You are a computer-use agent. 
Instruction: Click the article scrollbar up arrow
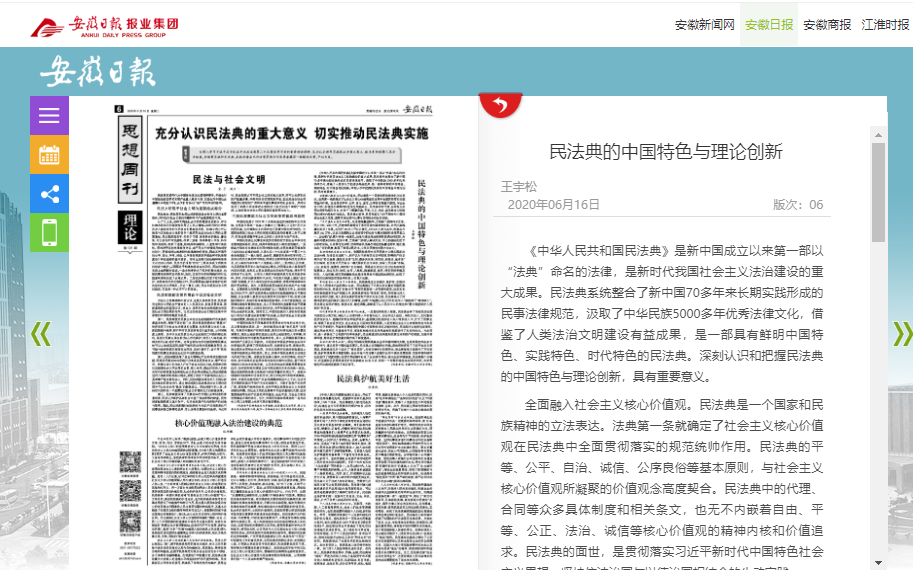coord(879,135)
